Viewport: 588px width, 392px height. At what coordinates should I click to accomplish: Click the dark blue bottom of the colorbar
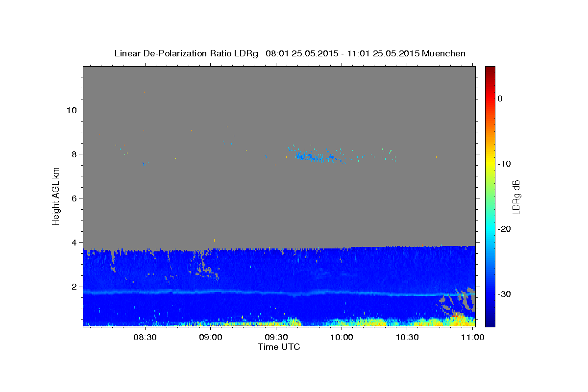[x=490, y=321]
